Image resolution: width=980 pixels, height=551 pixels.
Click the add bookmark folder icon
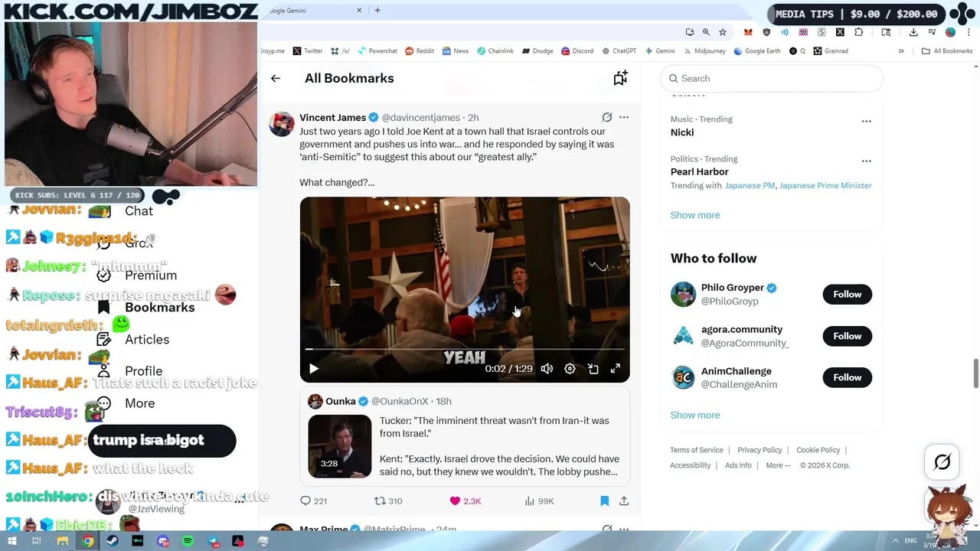pos(620,78)
